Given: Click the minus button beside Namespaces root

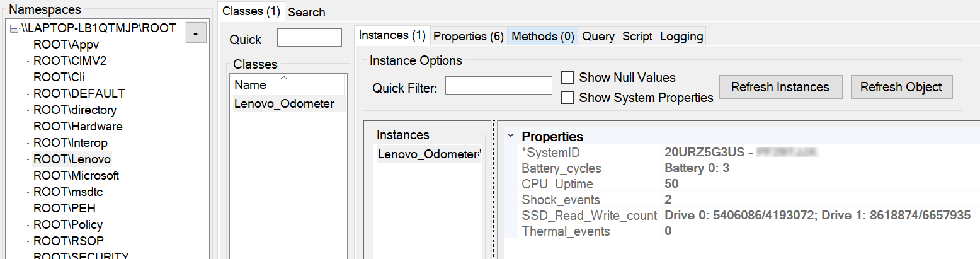Looking at the screenshot, I should 196,33.
